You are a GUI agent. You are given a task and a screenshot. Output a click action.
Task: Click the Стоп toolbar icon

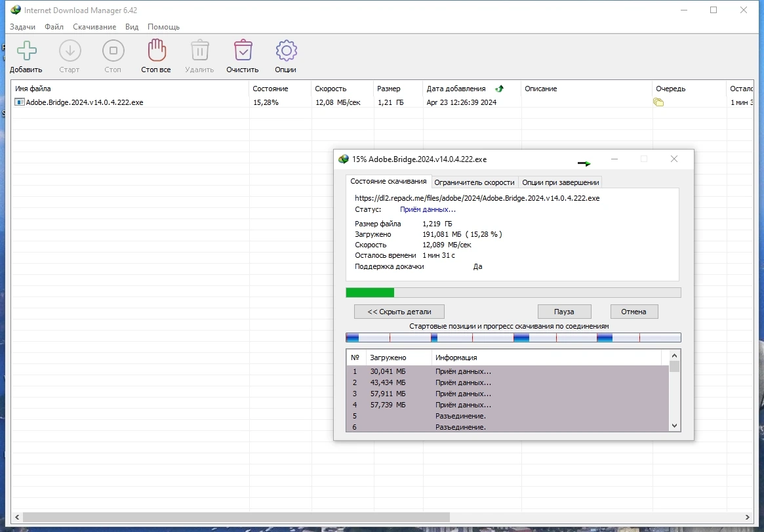[x=113, y=51]
